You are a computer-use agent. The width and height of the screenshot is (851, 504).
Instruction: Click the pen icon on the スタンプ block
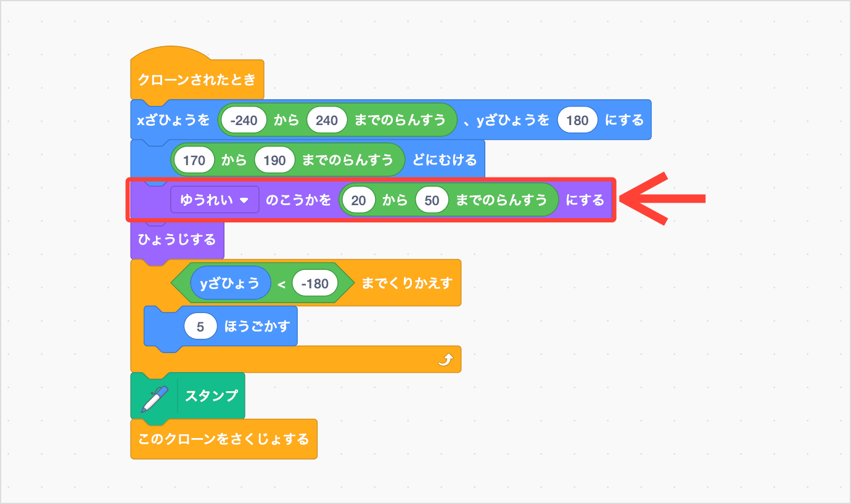click(154, 398)
